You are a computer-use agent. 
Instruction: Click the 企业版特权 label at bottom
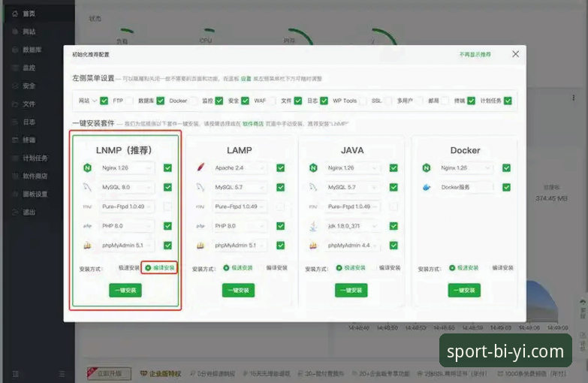pos(161,374)
